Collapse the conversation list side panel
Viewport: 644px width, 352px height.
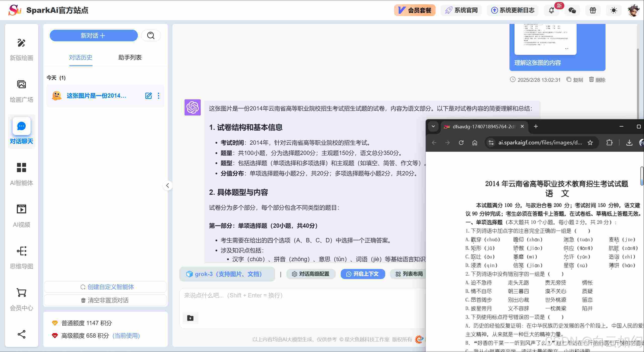(167, 186)
